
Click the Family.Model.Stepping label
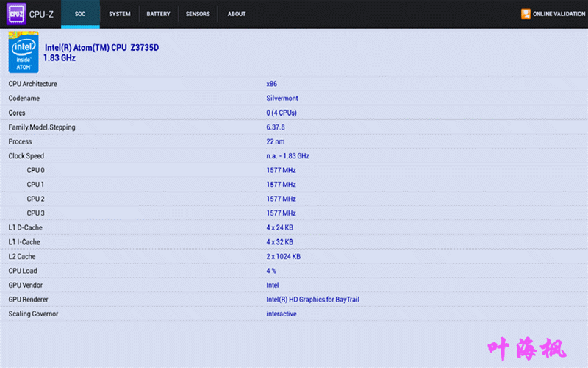(x=42, y=127)
